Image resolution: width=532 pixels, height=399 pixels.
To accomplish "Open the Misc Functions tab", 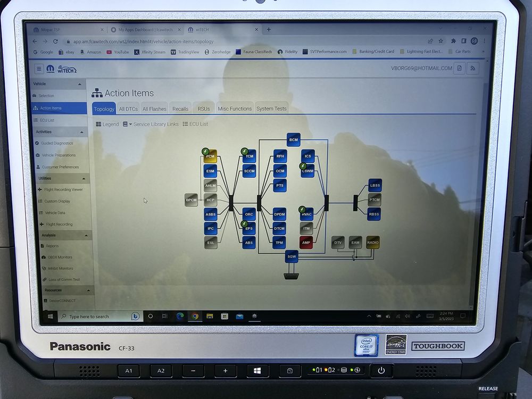I will tap(235, 109).
